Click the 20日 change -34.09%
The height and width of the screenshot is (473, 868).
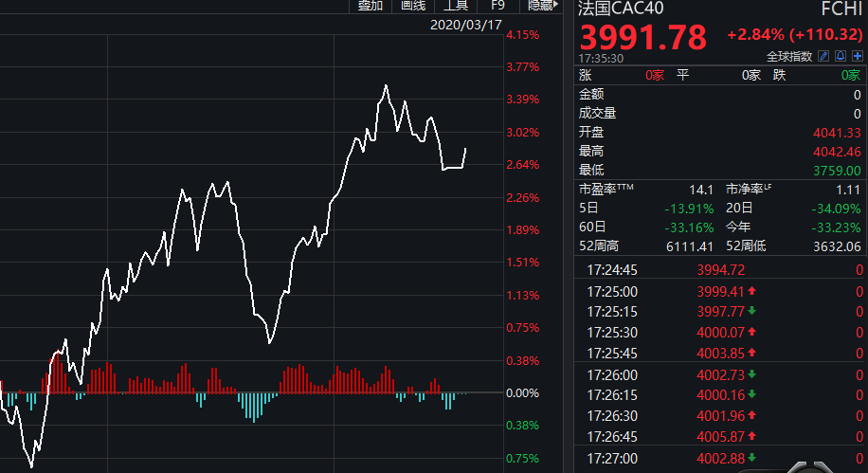[x=836, y=209]
